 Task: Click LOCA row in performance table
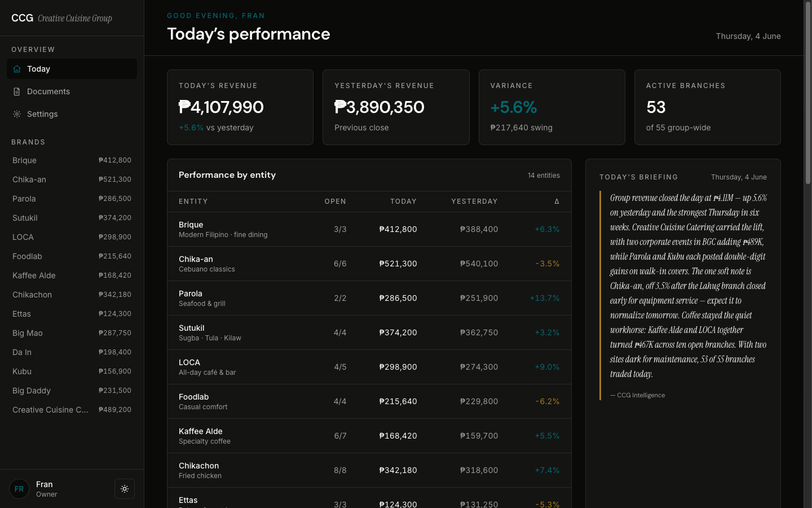369,367
